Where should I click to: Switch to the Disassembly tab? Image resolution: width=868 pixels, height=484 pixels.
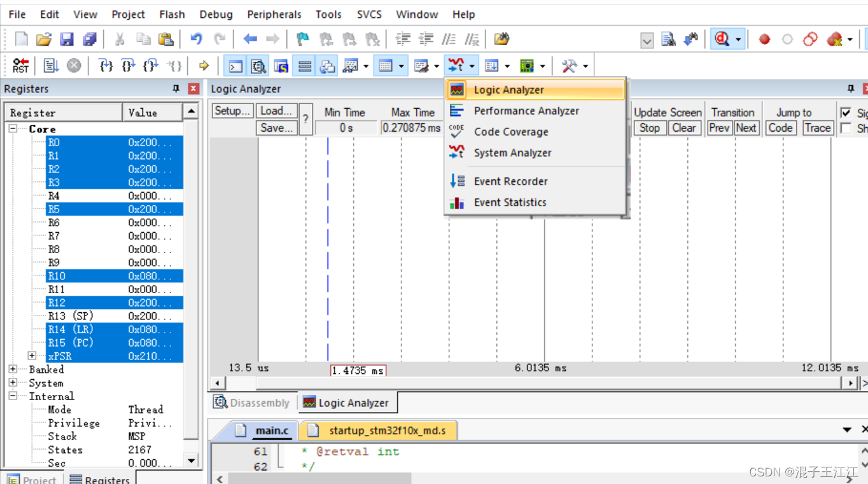tap(251, 403)
